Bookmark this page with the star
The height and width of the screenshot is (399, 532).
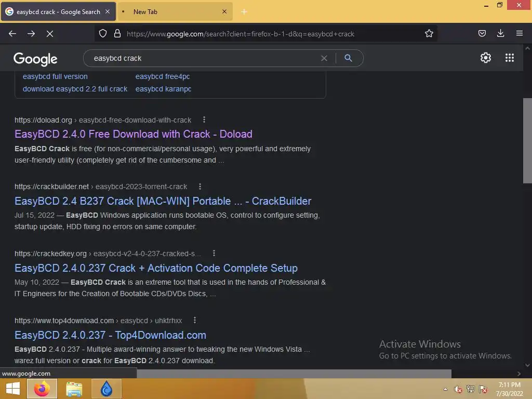point(429,34)
